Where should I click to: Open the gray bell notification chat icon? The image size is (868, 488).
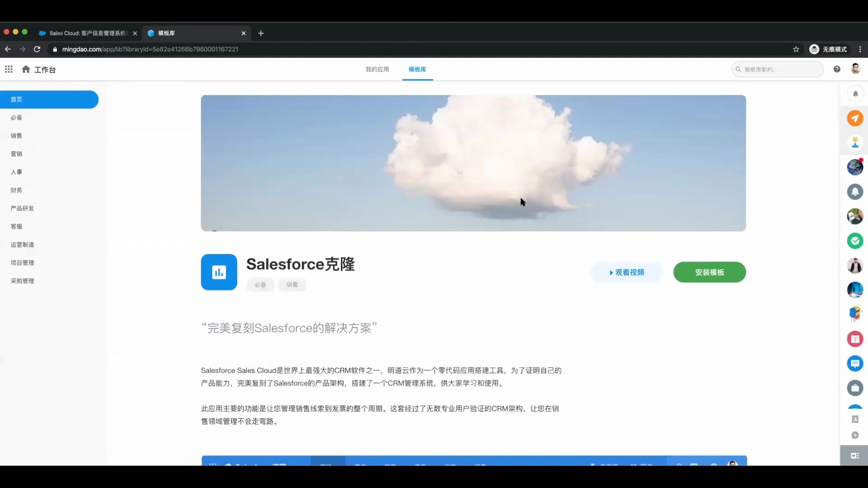click(855, 192)
